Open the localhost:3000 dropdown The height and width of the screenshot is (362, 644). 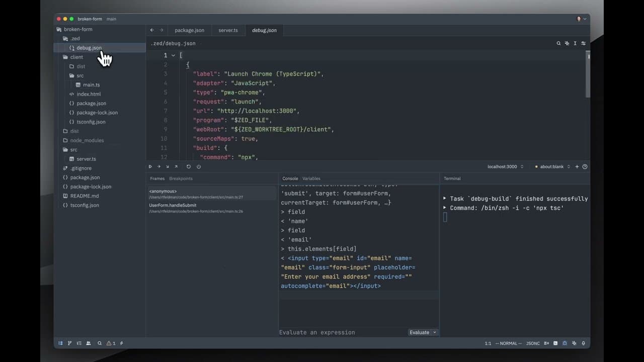click(522, 166)
